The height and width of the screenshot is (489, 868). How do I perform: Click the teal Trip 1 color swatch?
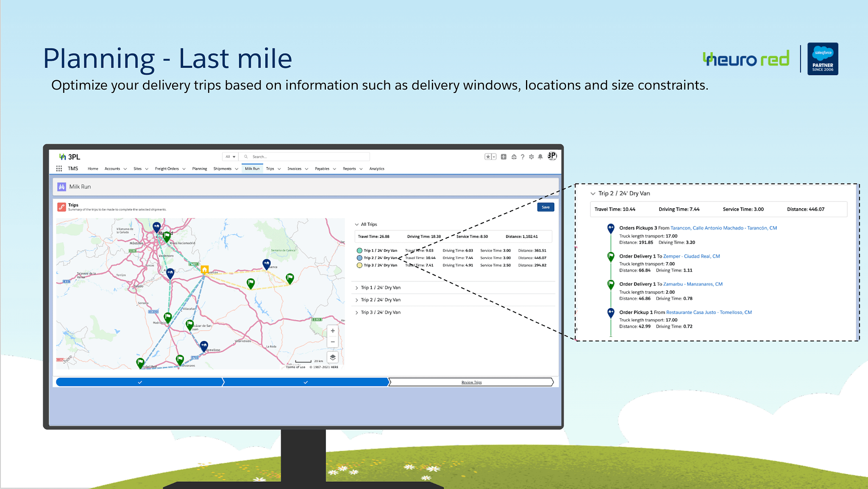pos(359,251)
